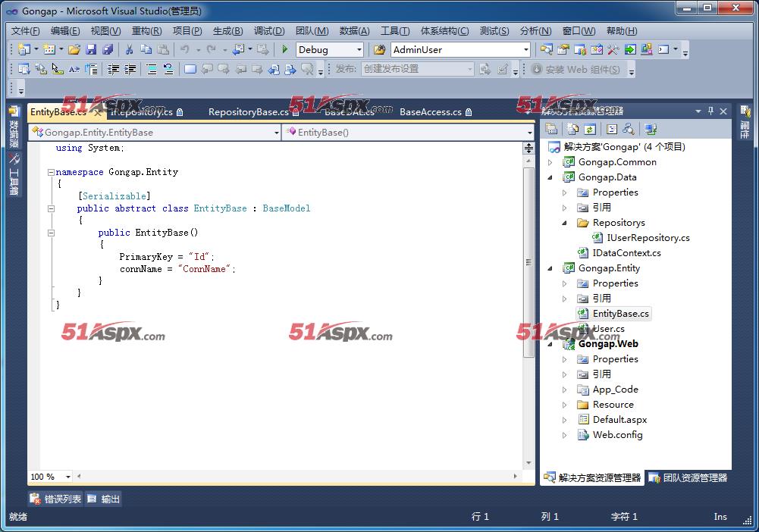Switch to the RepositoryBase.cs tab
759x532 pixels.
[254, 111]
